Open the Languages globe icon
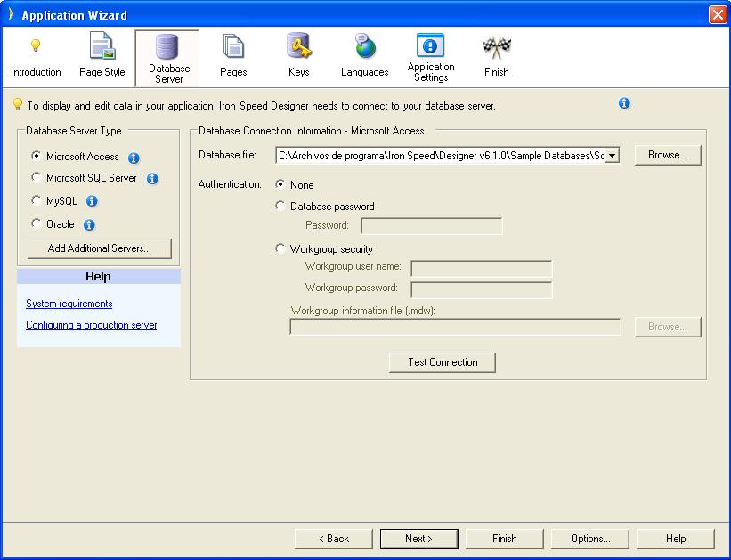Image resolution: width=731 pixels, height=560 pixels. [x=364, y=45]
